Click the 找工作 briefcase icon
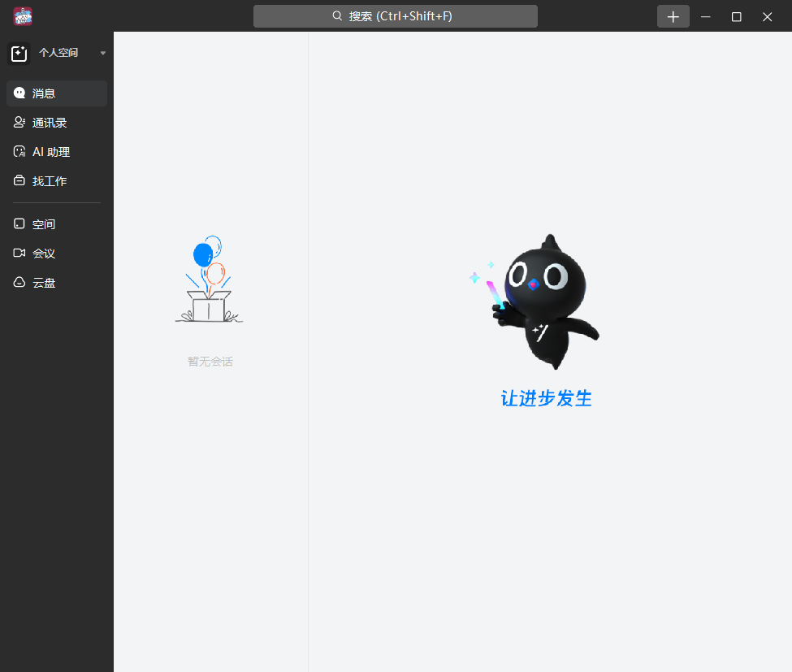 click(x=19, y=180)
